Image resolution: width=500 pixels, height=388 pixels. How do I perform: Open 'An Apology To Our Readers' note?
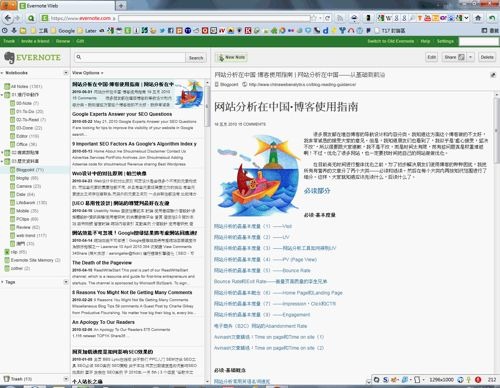(x=103, y=322)
